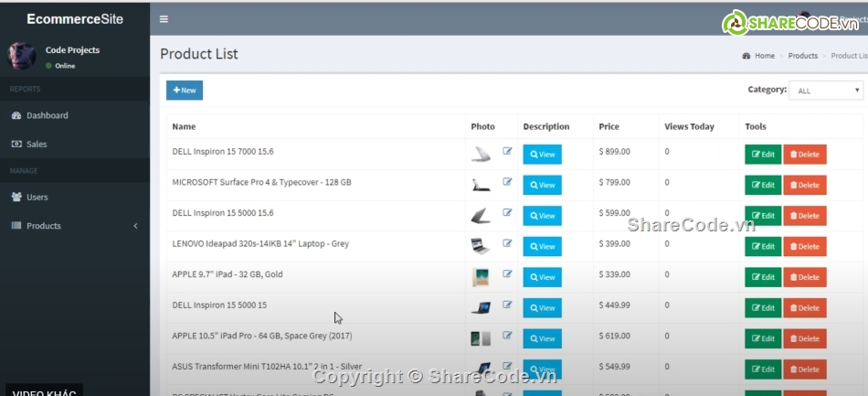View the description of DELL Inspiron 15 5000 15.6
Image resolution: width=868 pixels, height=396 pixels.
[542, 216]
